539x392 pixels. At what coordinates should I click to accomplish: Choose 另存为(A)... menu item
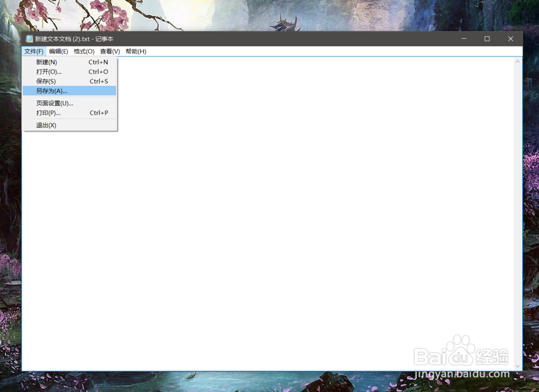point(70,91)
